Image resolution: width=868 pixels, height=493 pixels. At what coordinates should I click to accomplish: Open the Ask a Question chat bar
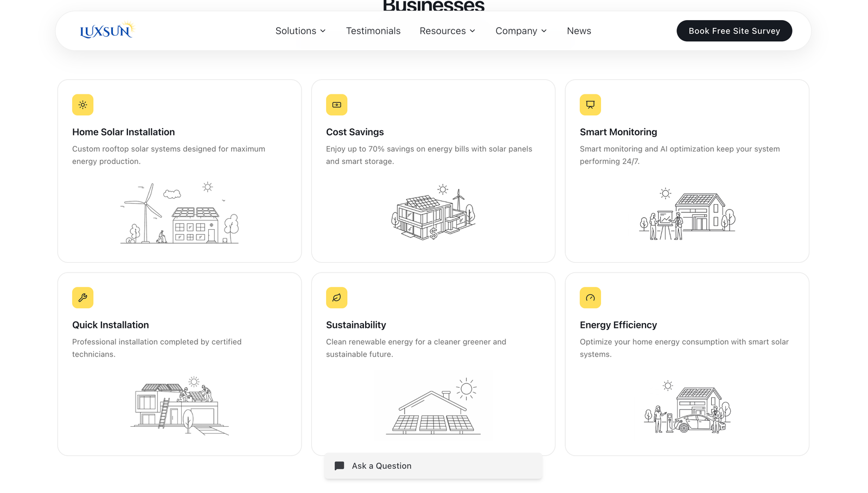(433, 466)
